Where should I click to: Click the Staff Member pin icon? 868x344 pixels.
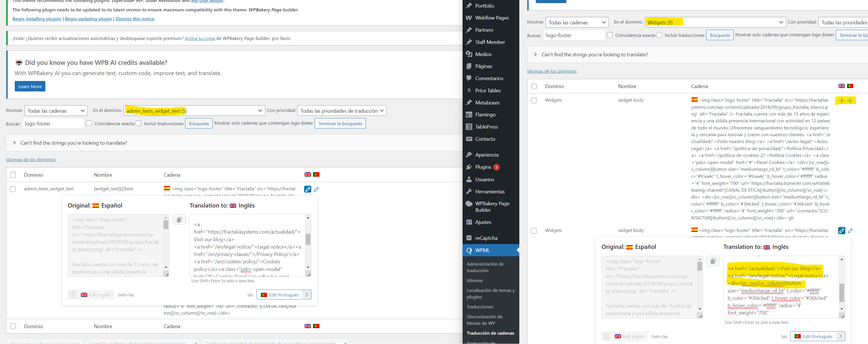click(469, 42)
